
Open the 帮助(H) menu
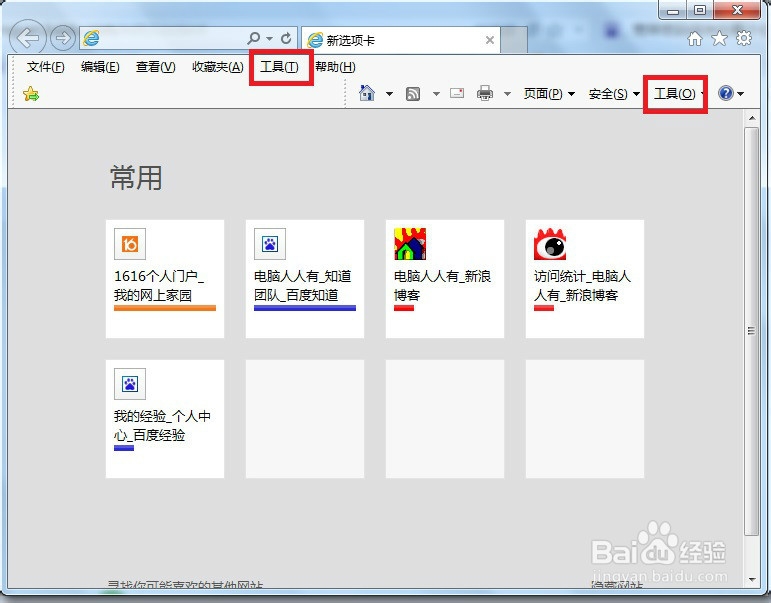335,66
